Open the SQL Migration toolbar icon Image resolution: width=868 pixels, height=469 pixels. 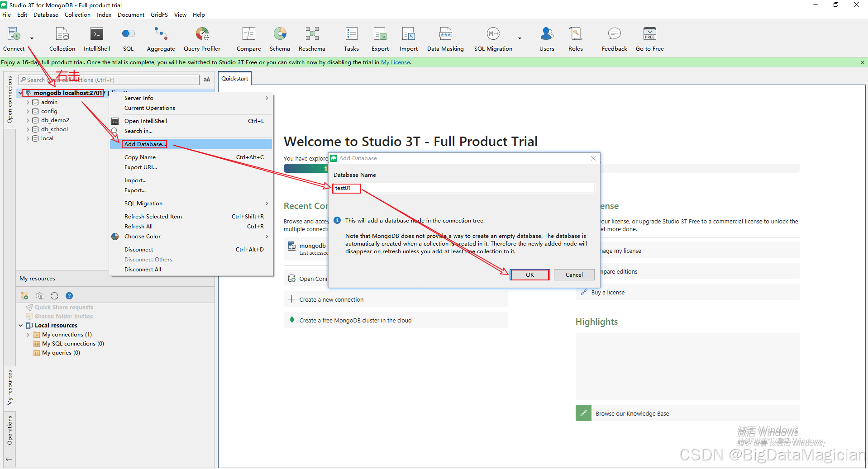[493, 39]
